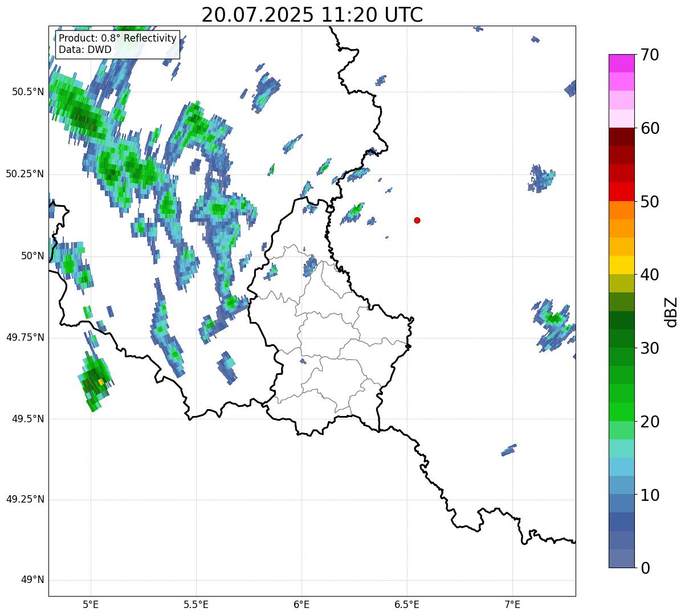The height and width of the screenshot is (616, 685).
Task: Click the "Data: DWD" text
Action: [85, 50]
